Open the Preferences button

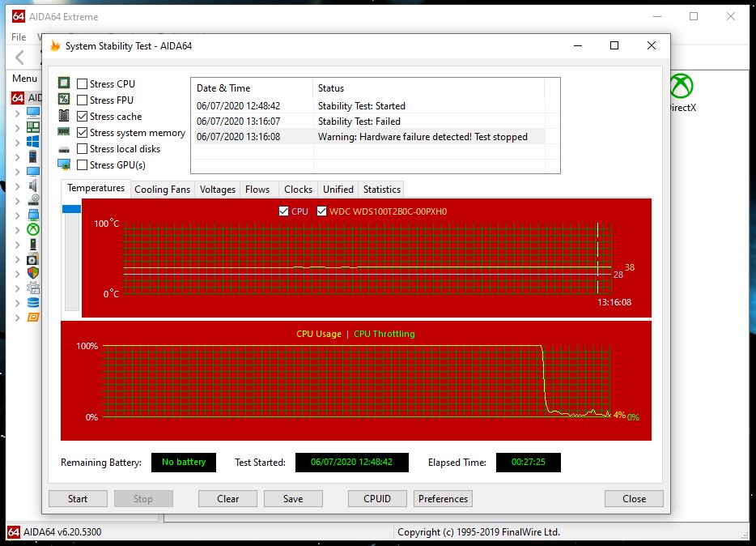click(x=443, y=499)
